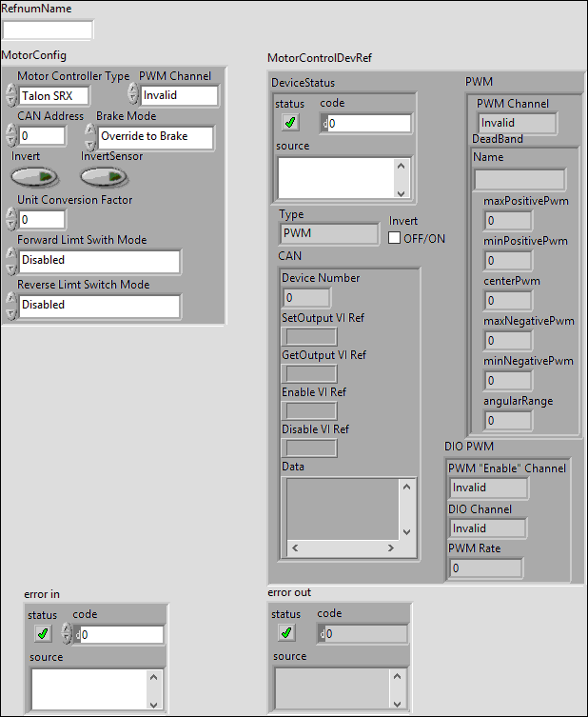Click the DIO PWM cluster label

pyautogui.click(x=469, y=447)
